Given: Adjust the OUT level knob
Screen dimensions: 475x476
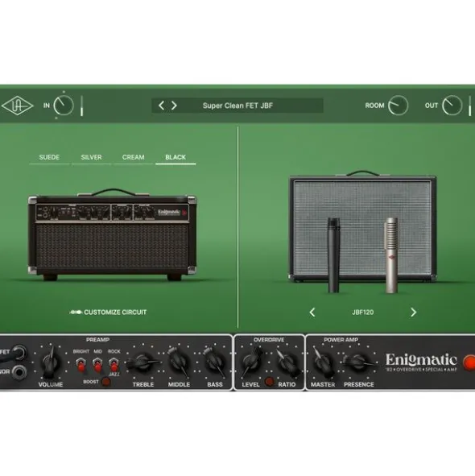Looking at the screenshot, I should click(452, 106).
